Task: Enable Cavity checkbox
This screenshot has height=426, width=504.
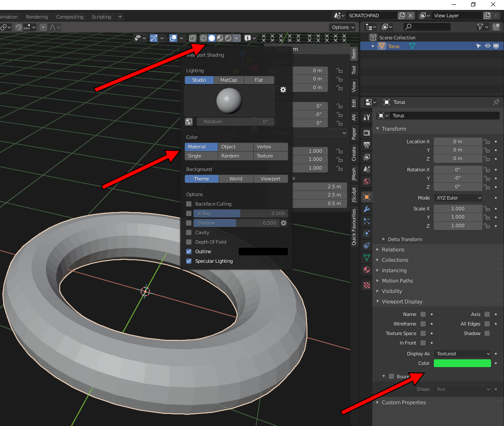Action: [x=189, y=232]
